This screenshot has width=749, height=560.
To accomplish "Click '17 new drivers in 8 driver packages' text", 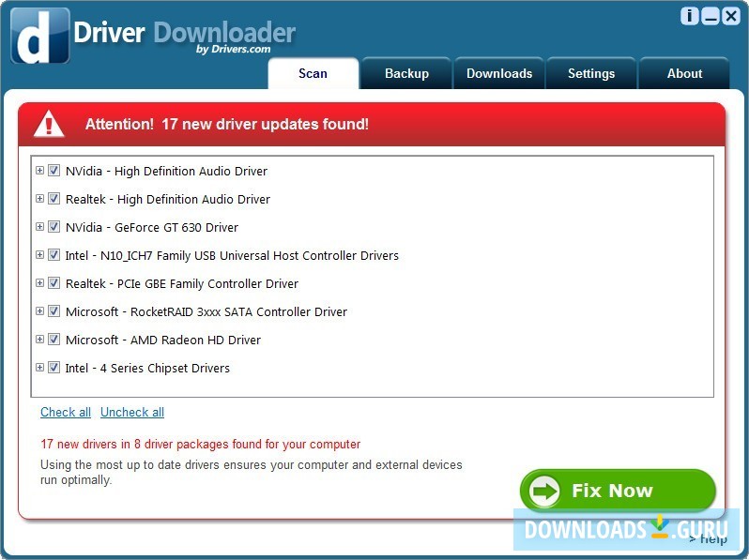I will pos(200,444).
